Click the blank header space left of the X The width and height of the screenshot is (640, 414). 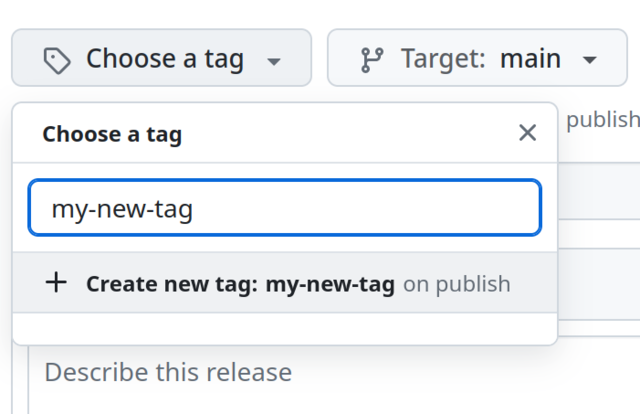coord(350,134)
